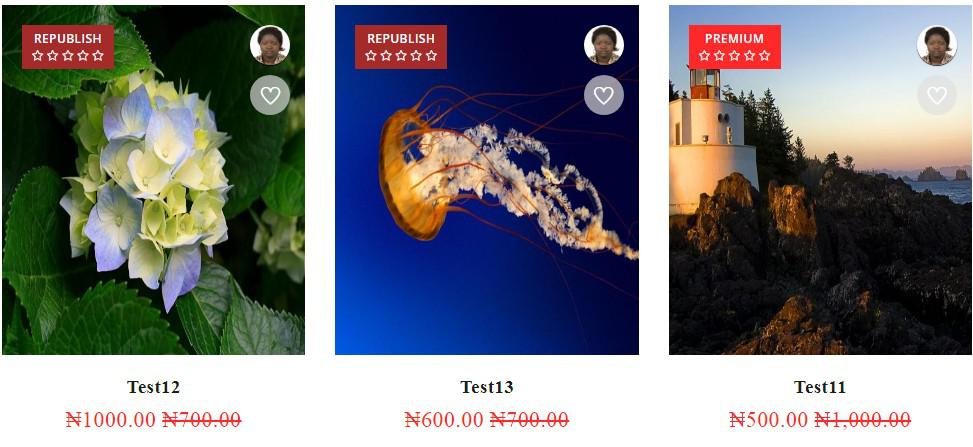View the jellyfish product image

(x=487, y=180)
